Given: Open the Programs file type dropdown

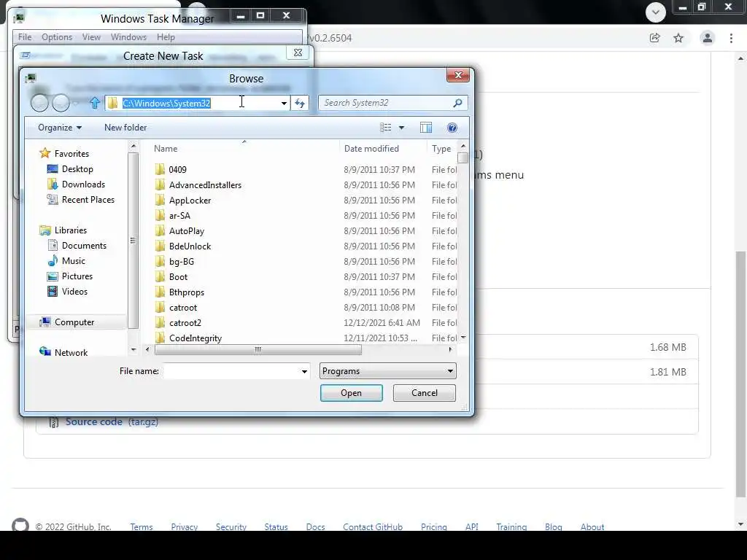Looking at the screenshot, I should [x=388, y=371].
